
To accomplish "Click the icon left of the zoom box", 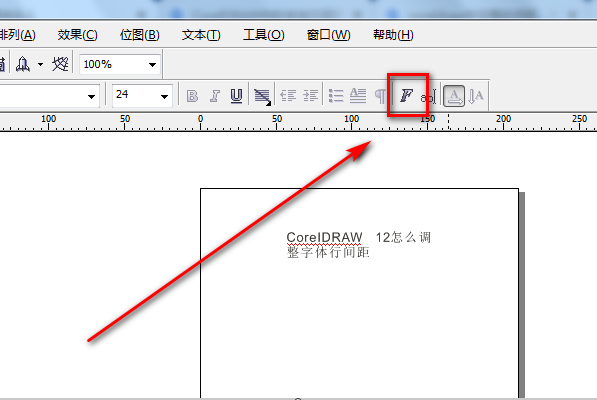I will pos(60,64).
